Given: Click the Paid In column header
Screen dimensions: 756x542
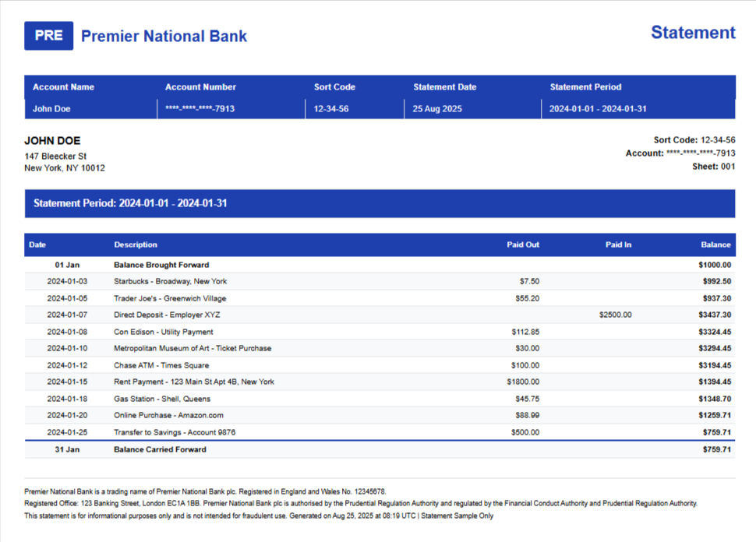Looking at the screenshot, I should point(618,245).
